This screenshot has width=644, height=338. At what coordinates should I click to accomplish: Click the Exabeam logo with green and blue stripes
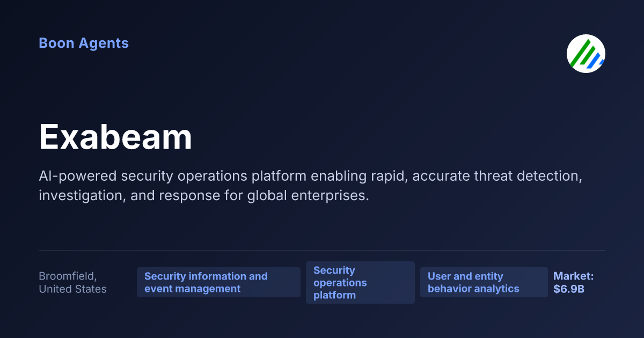[x=586, y=54]
